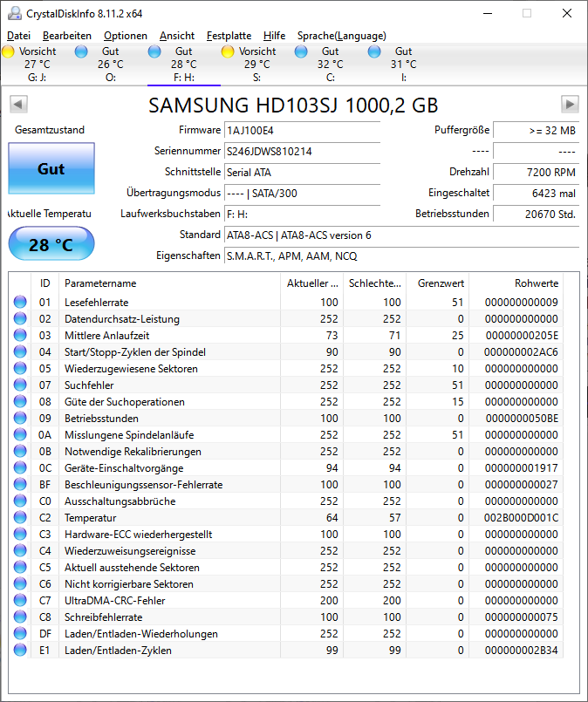Go to next disk with right arrow
588x702 pixels.
570,105
